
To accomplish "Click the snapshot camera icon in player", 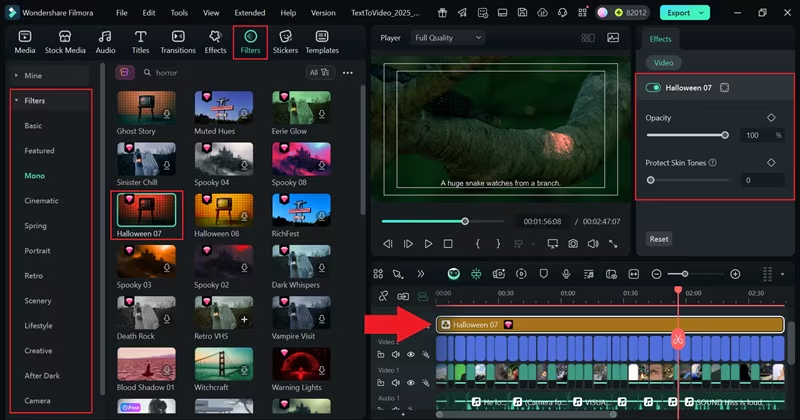I will [x=573, y=244].
